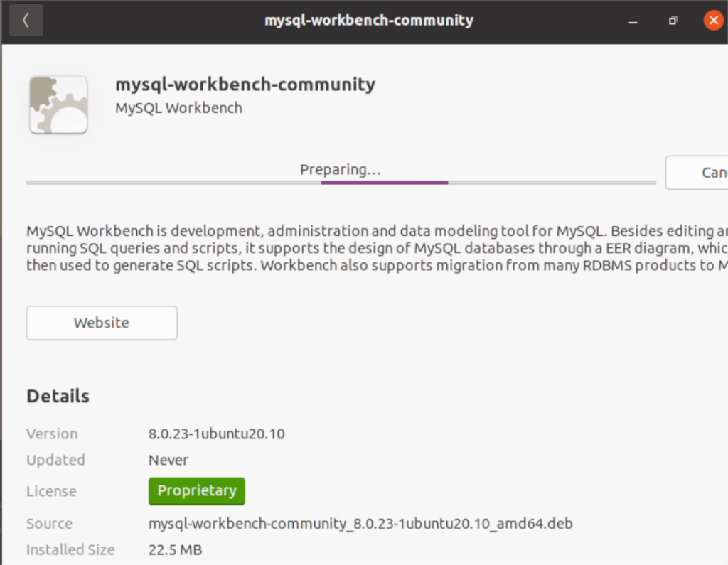Click the Preparing status text above the progress bar

coord(340,169)
